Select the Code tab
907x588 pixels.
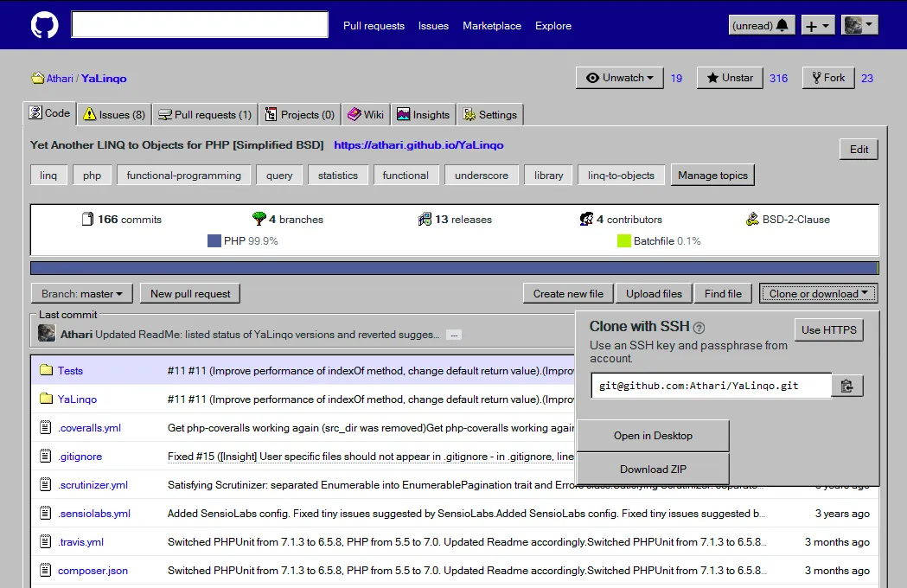(50, 113)
